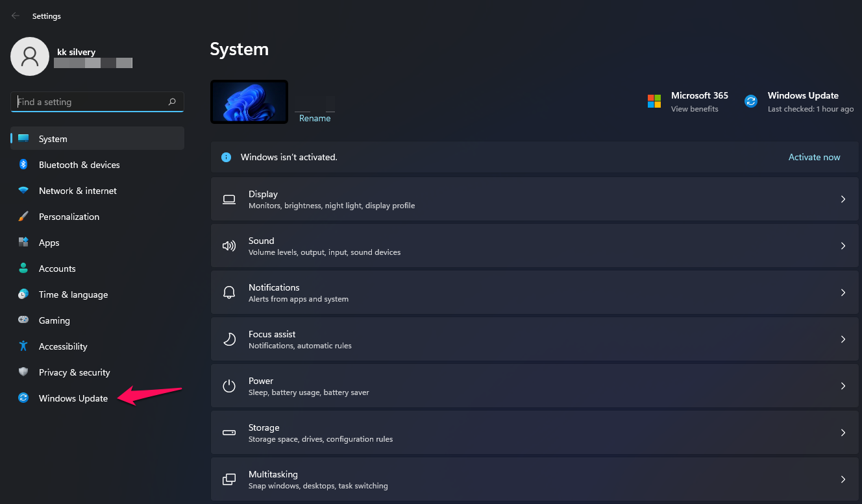This screenshot has height=504, width=862.
Task: Click the Activate now link
Action: coord(814,157)
